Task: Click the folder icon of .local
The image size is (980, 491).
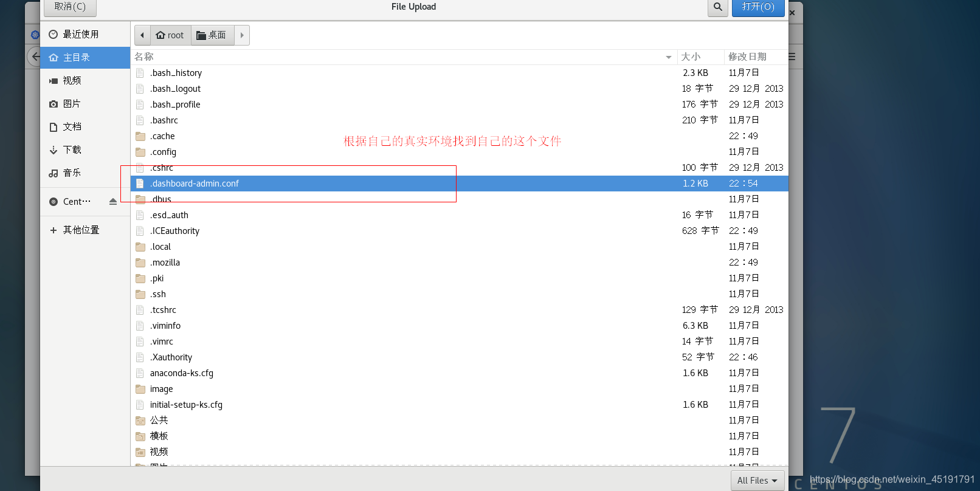Action: pyautogui.click(x=140, y=247)
